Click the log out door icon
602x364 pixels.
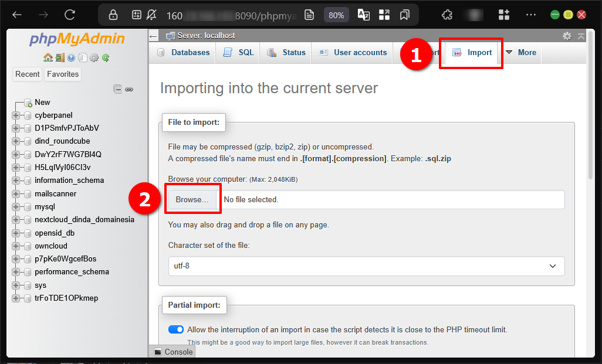[60, 57]
